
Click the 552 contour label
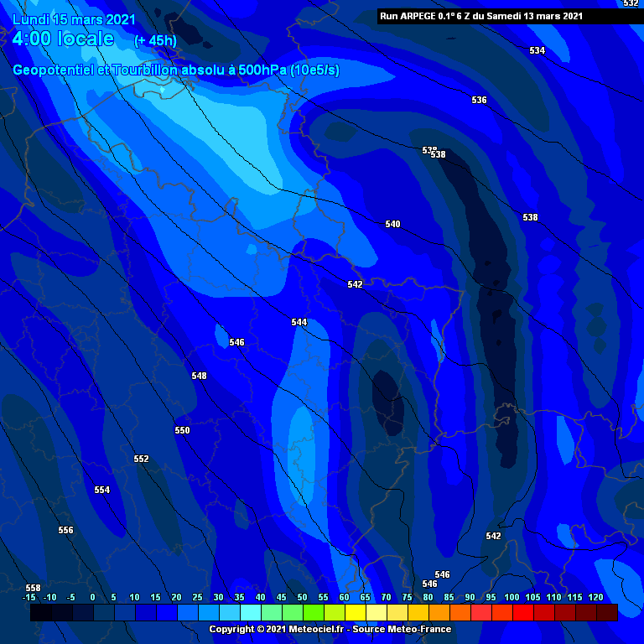[x=141, y=459]
